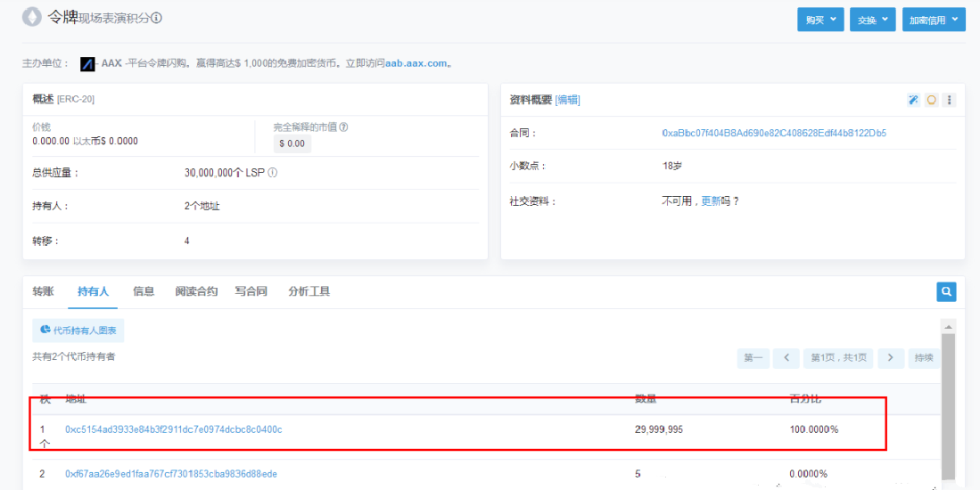
Task: Click the vertical scrollbar of holders list
Action: [949, 401]
